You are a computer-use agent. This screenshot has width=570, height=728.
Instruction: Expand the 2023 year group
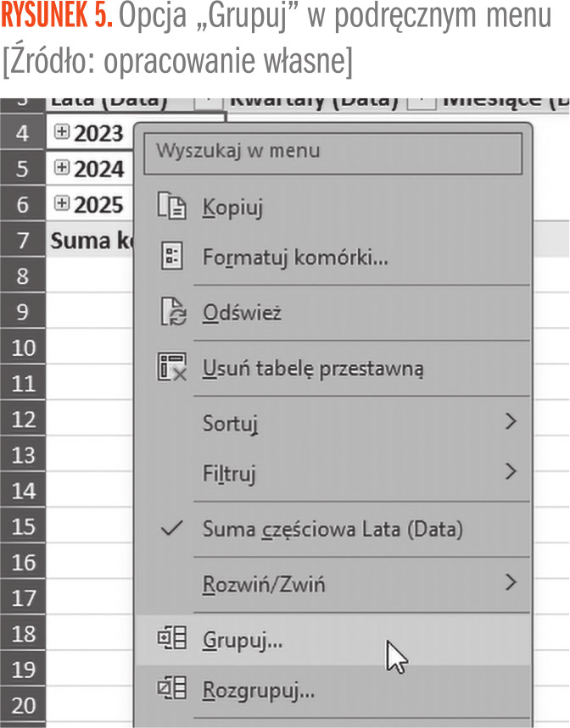pyautogui.click(x=61, y=132)
